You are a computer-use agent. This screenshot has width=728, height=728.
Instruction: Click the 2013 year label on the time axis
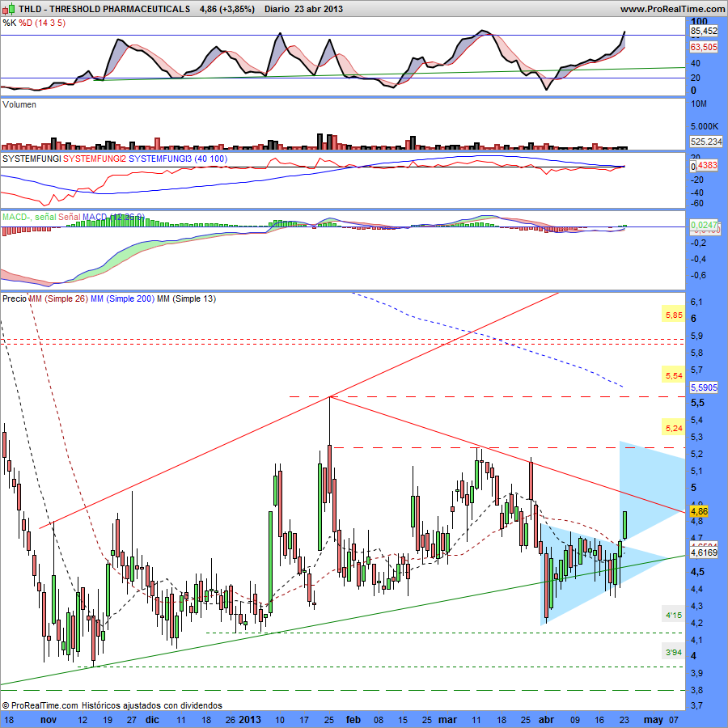[x=250, y=720]
